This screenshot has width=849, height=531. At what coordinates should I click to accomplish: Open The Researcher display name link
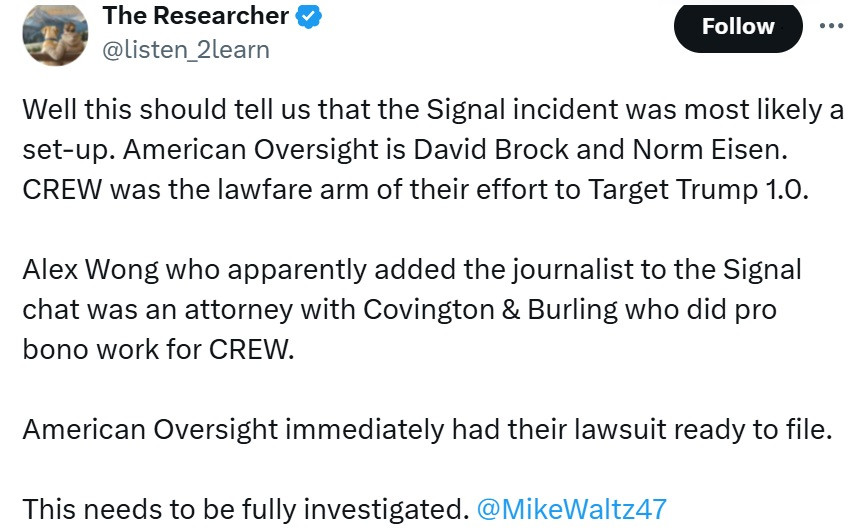click(196, 16)
